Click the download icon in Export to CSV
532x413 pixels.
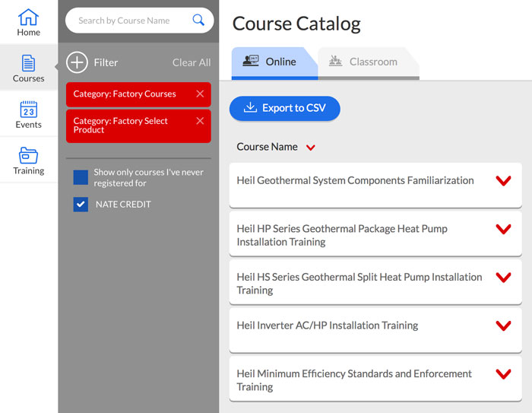point(250,107)
